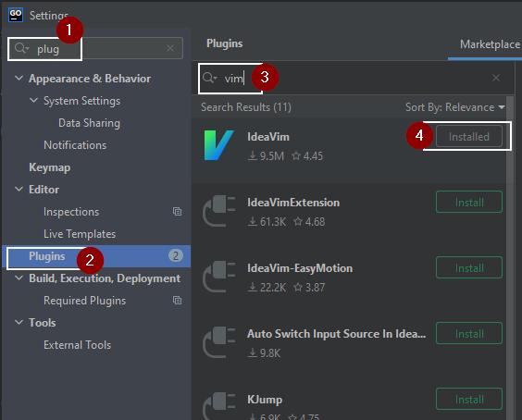Open External Tools settings

point(77,345)
